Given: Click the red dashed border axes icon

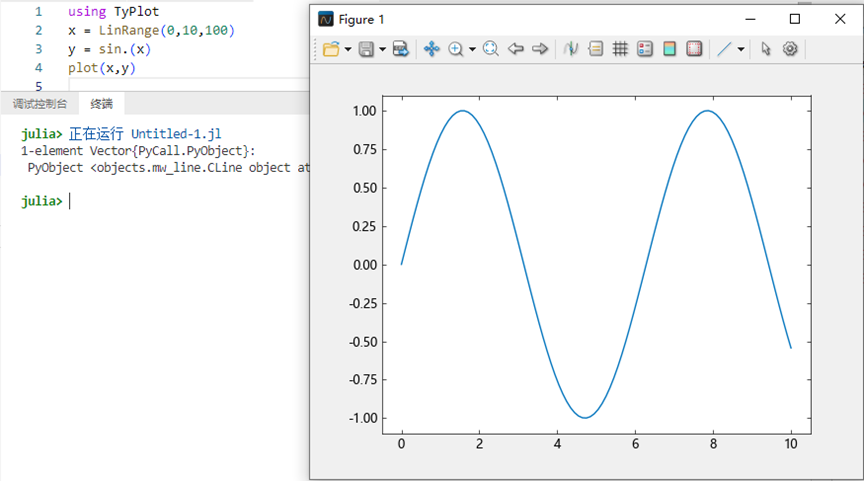Looking at the screenshot, I should (694, 49).
